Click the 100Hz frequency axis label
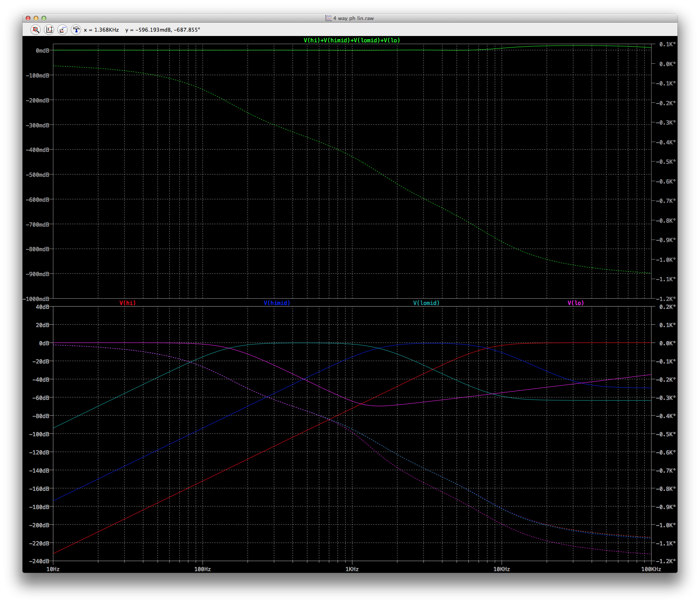The width and height of the screenshot is (700, 604). 202,569
